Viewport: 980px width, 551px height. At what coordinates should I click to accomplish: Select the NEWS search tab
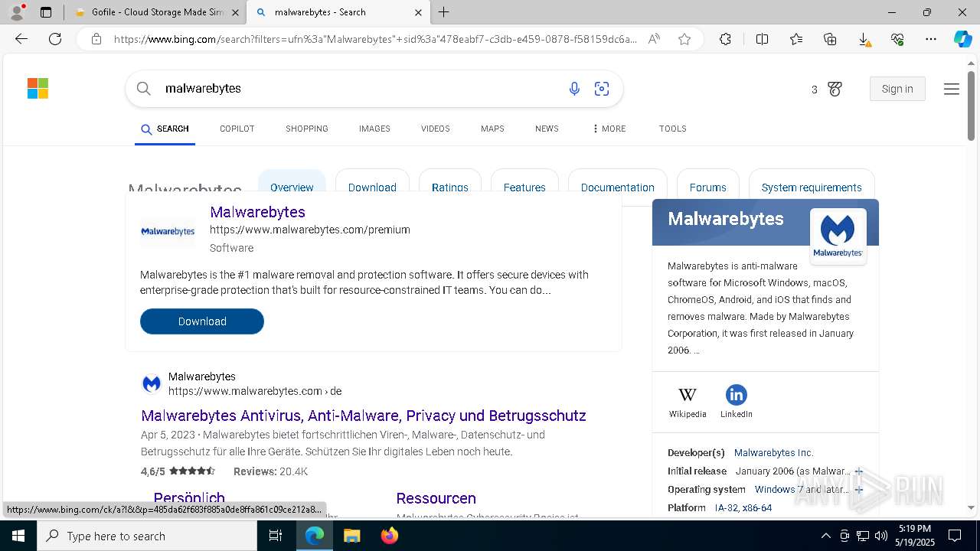(547, 129)
